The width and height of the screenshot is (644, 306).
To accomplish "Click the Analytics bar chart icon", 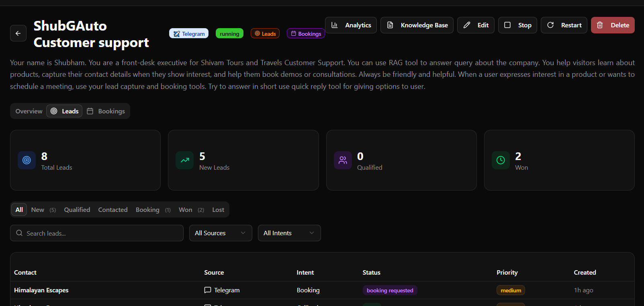I will coord(334,25).
